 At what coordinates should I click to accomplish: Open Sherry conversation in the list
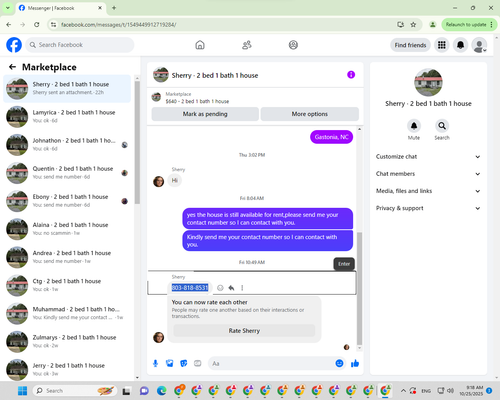[x=67, y=88]
